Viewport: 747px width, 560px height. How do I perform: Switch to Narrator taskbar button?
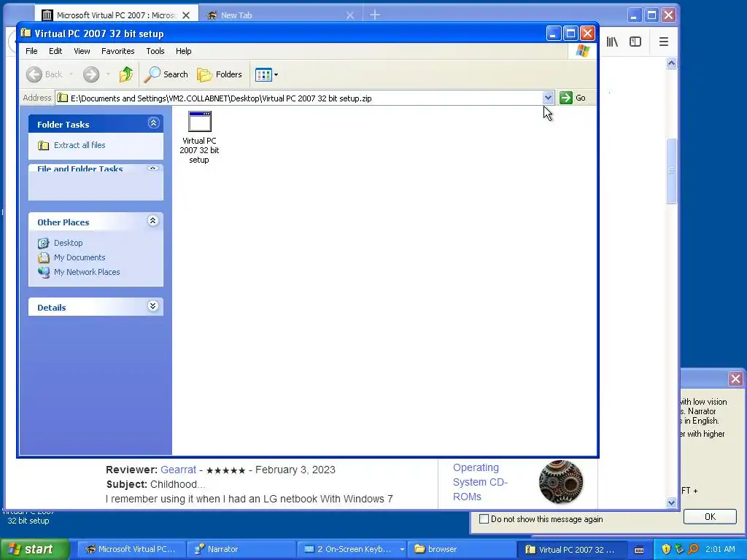241,550
